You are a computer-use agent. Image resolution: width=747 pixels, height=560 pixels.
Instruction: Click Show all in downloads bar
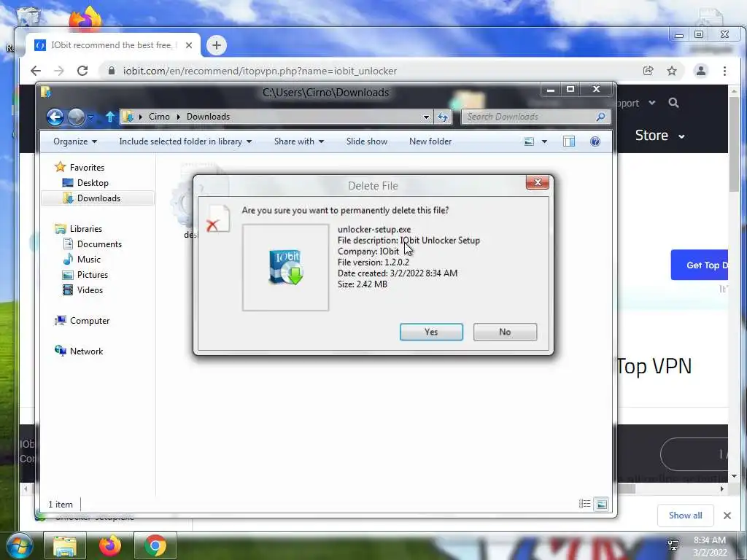point(685,516)
